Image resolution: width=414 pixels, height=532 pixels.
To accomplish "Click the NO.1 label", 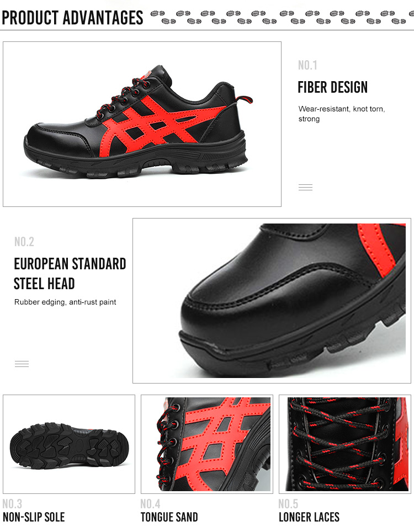I will pyautogui.click(x=307, y=65).
